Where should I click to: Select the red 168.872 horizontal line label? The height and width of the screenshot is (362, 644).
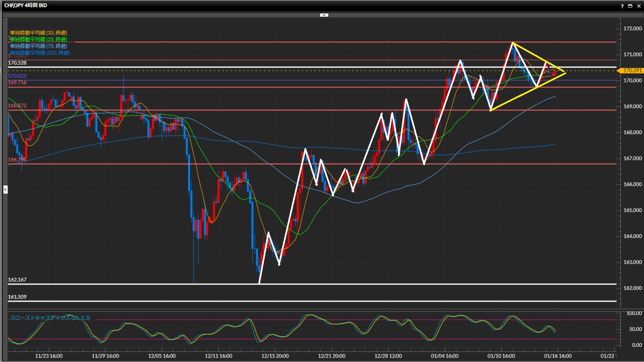[x=17, y=106]
